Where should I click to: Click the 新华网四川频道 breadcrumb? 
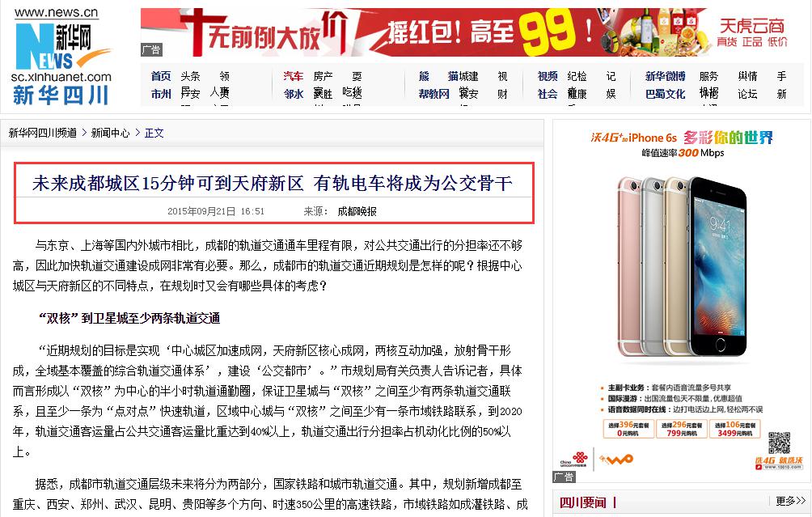click(43, 133)
